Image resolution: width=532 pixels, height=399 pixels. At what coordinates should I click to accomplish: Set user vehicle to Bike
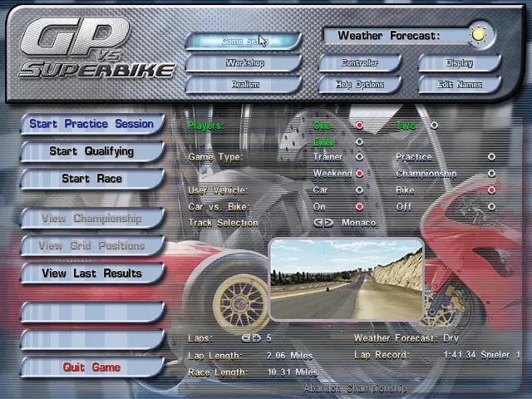point(491,190)
